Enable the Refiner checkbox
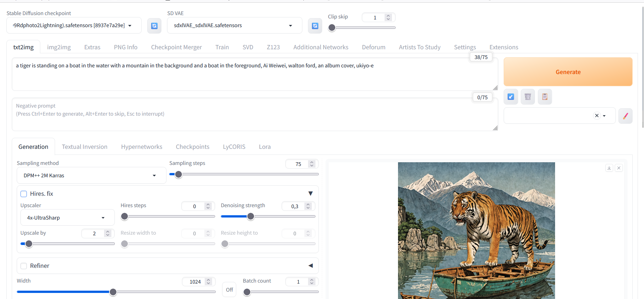 coord(24,266)
